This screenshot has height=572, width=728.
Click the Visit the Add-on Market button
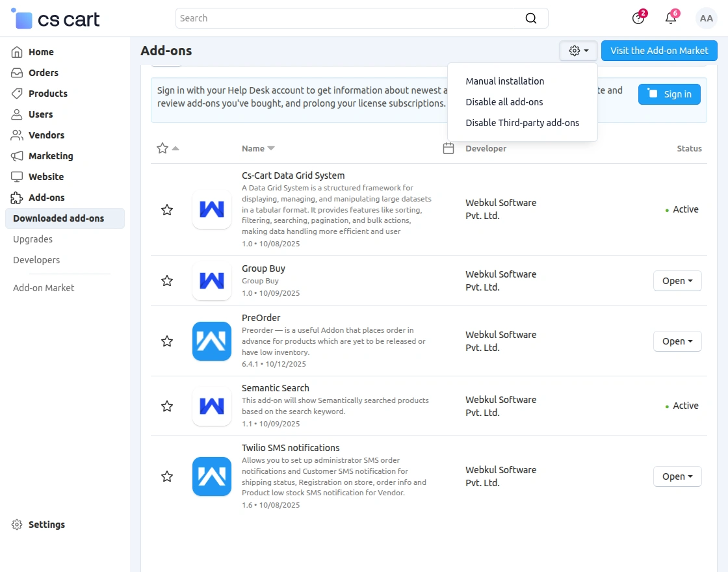pos(659,50)
